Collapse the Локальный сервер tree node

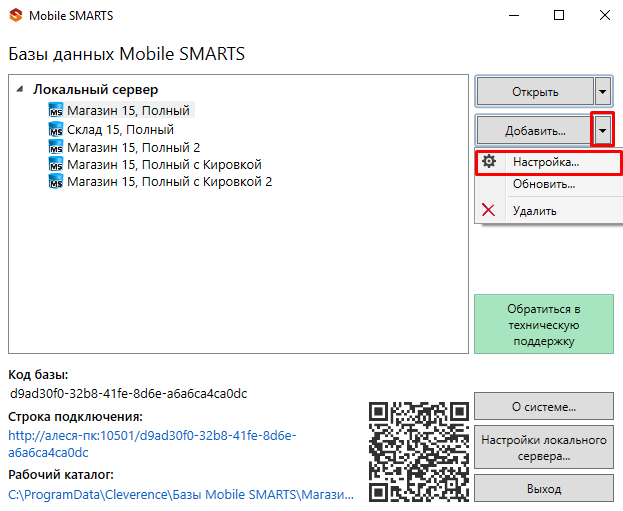(20, 89)
